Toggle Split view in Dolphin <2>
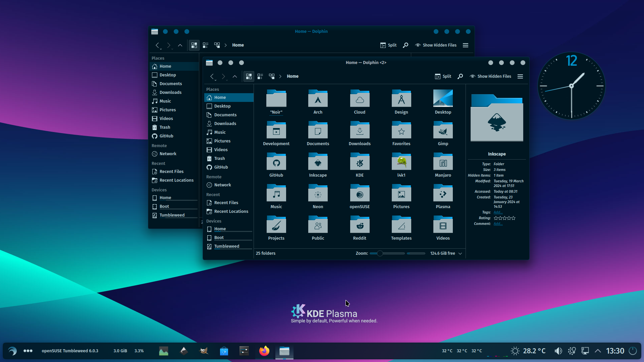 (x=443, y=76)
